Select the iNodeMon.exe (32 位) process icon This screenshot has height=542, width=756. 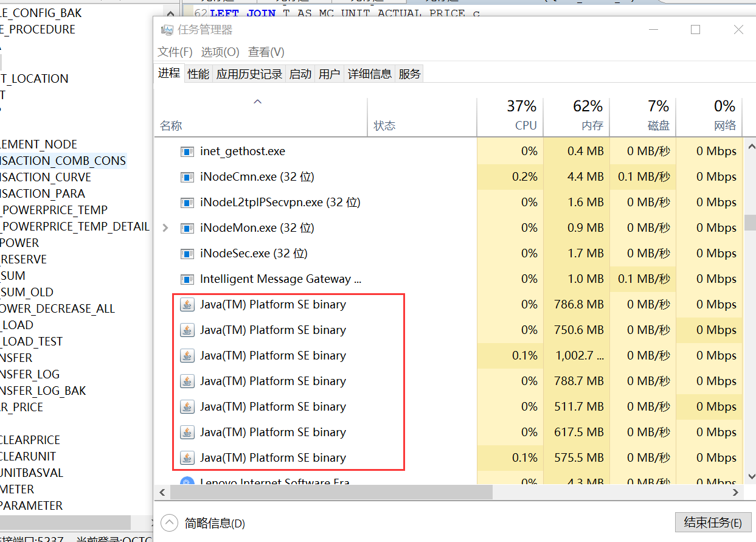(187, 228)
